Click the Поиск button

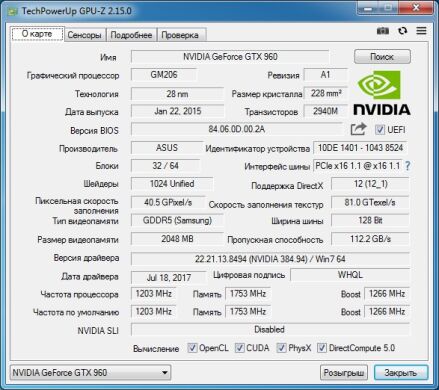click(382, 57)
